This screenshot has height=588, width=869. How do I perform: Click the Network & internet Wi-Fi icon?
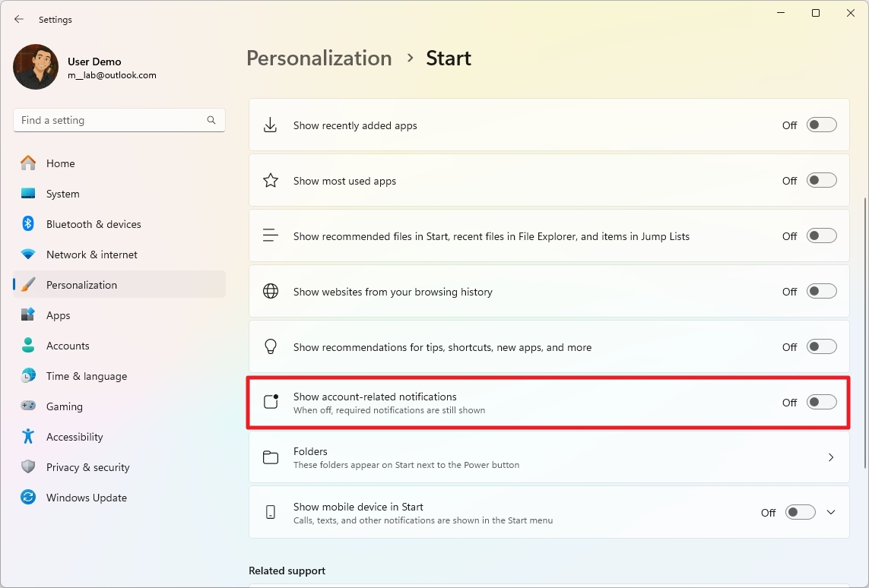pos(28,254)
